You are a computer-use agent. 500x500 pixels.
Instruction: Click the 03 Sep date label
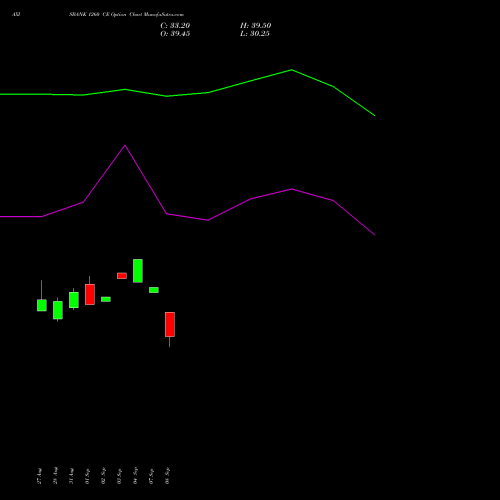[x=119, y=476]
